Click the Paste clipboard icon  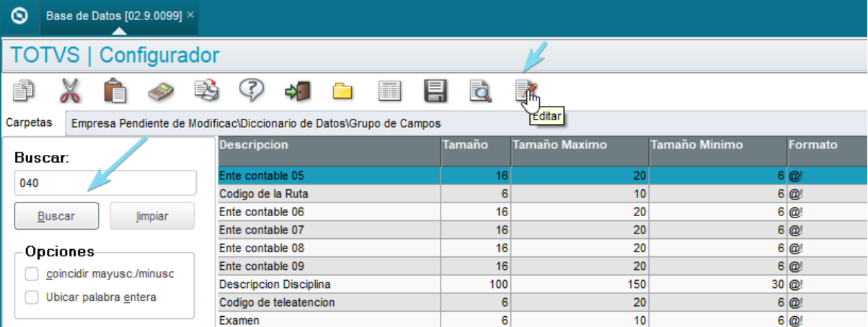click(x=115, y=91)
